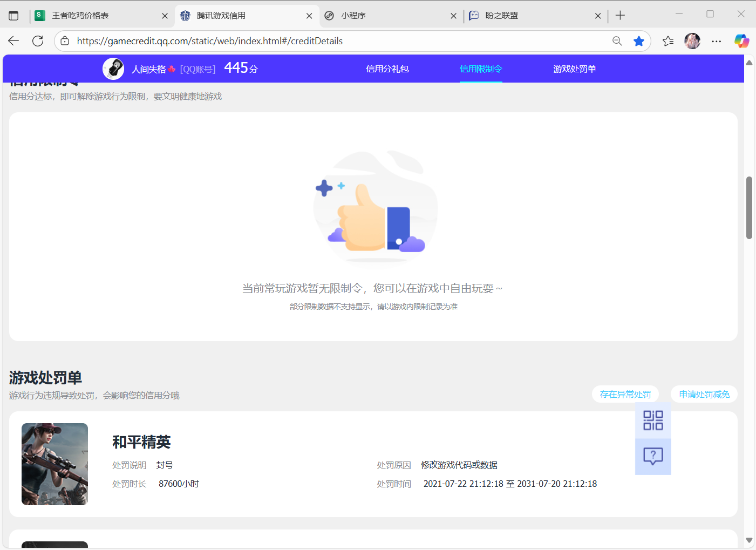Click the 87600小时 penalty duration
Image resolution: width=756 pixels, height=550 pixels.
(x=179, y=484)
